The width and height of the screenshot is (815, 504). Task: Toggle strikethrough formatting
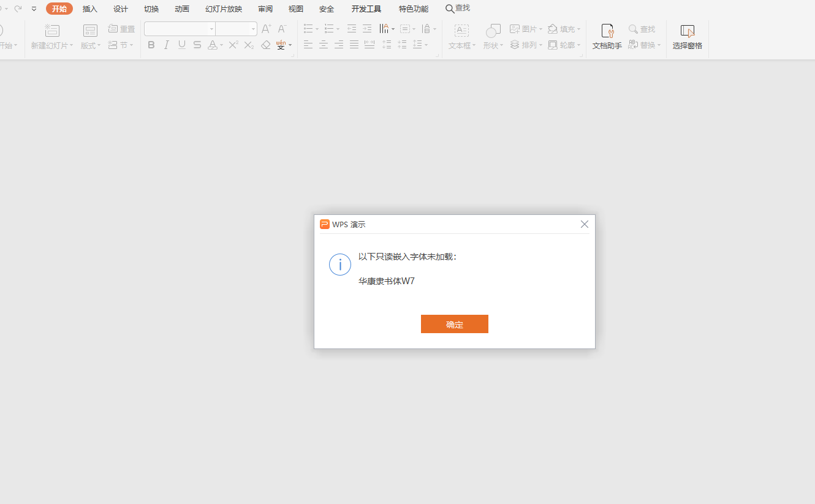click(197, 45)
